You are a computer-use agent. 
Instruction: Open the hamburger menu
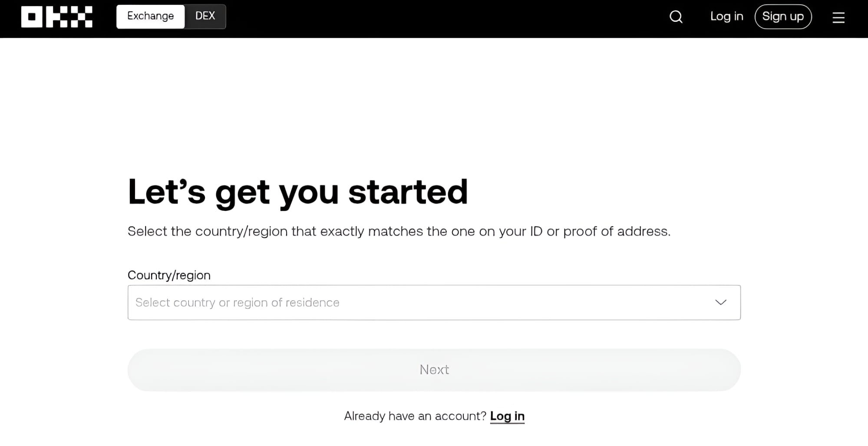838,17
